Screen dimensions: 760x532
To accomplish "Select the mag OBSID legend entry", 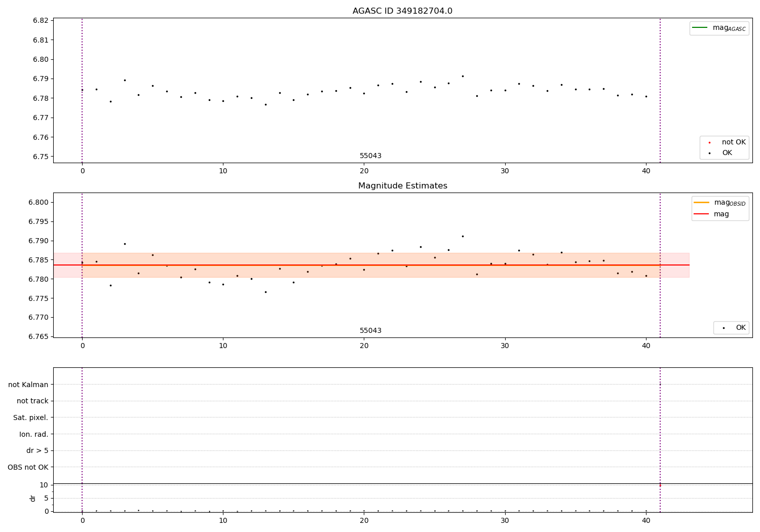I will click(x=720, y=203).
